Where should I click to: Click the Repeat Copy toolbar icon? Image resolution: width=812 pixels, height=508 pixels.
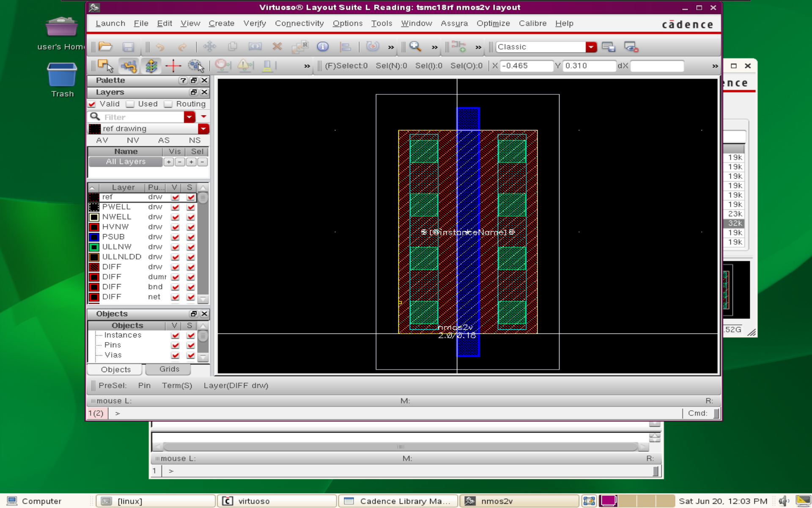coord(300,47)
